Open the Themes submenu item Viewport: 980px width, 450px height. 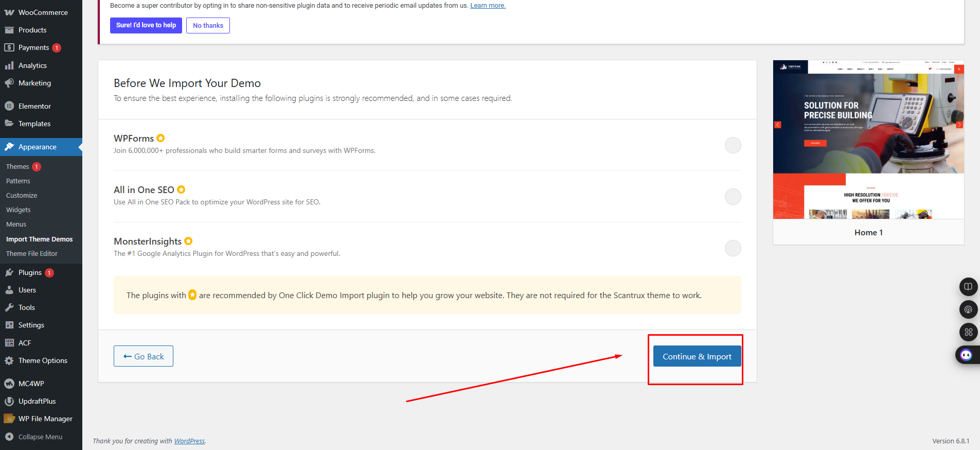(17, 166)
